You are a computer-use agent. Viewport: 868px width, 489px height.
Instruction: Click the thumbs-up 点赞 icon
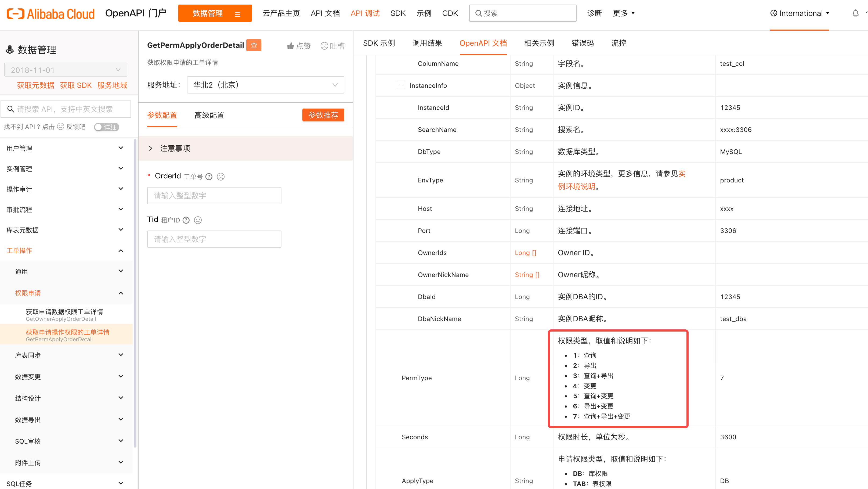pos(290,46)
